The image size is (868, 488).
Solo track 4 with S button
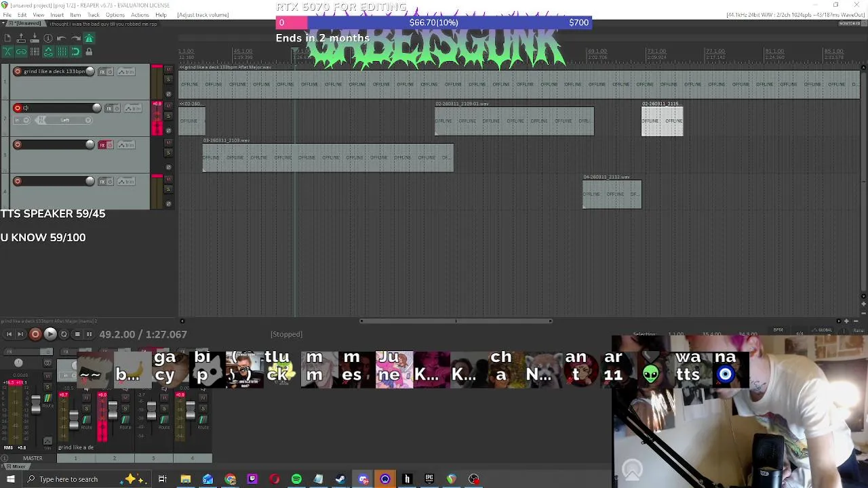169,189
